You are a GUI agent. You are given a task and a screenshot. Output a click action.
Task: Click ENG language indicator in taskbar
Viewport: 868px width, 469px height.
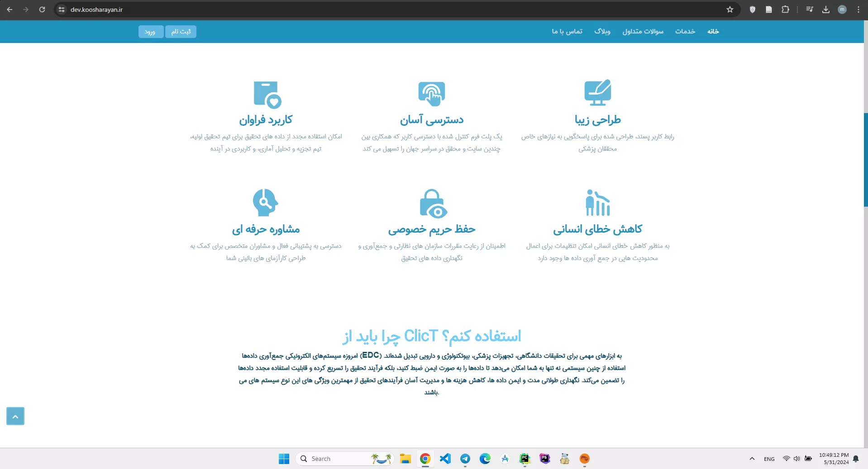click(x=769, y=459)
